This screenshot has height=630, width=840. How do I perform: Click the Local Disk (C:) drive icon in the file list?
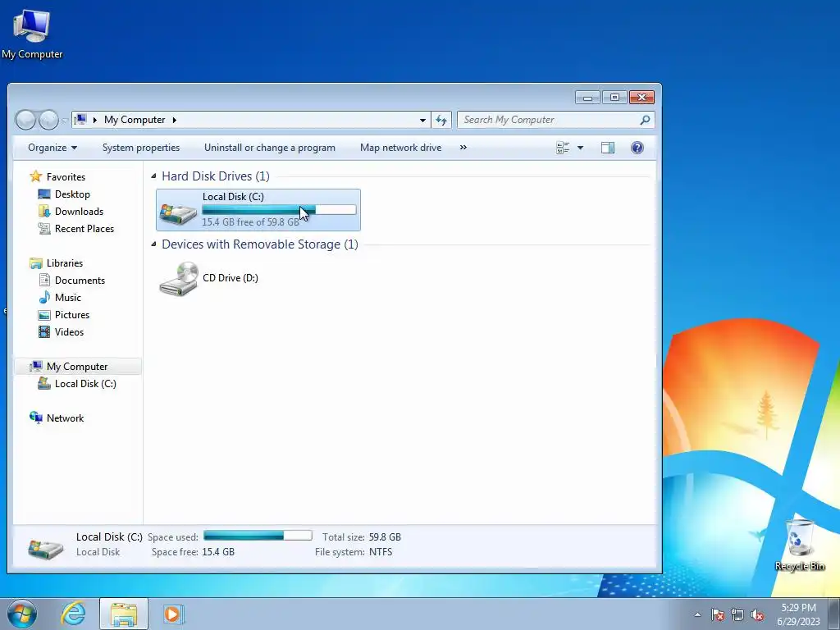[178, 212]
